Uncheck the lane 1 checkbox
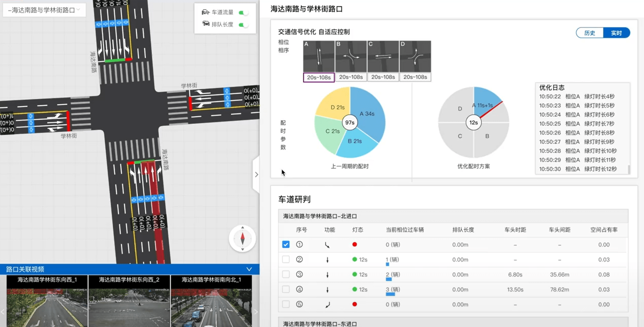This screenshot has width=644, height=327. pos(286,244)
